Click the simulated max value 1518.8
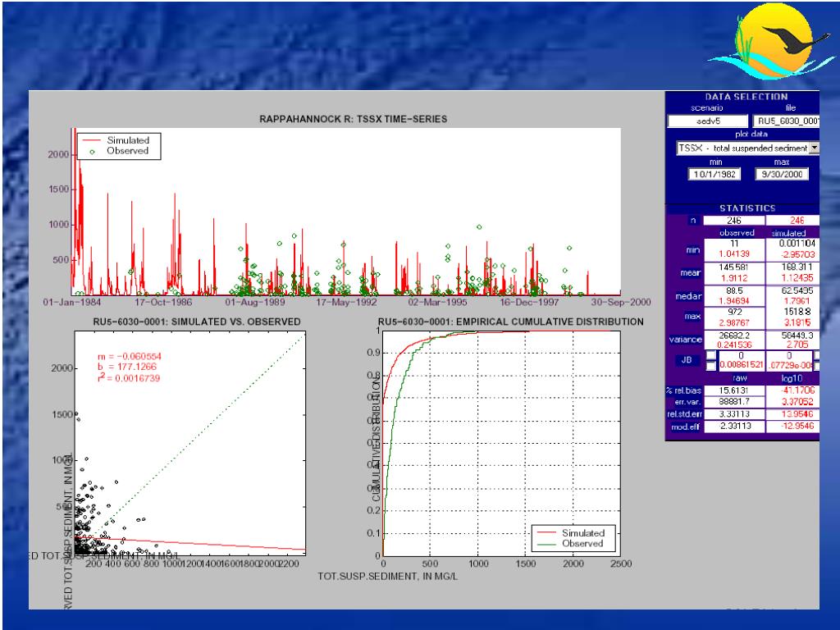 pyautogui.click(x=798, y=312)
